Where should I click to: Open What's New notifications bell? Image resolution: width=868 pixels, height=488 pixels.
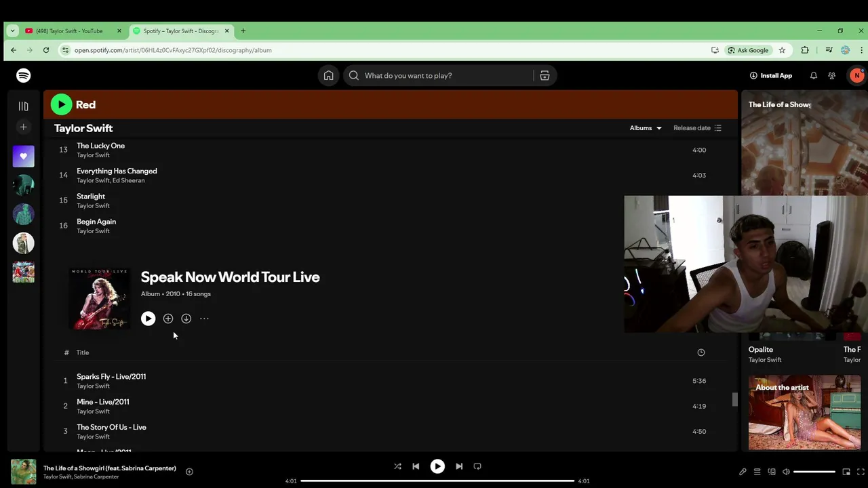pyautogui.click(x=813, y=75)
